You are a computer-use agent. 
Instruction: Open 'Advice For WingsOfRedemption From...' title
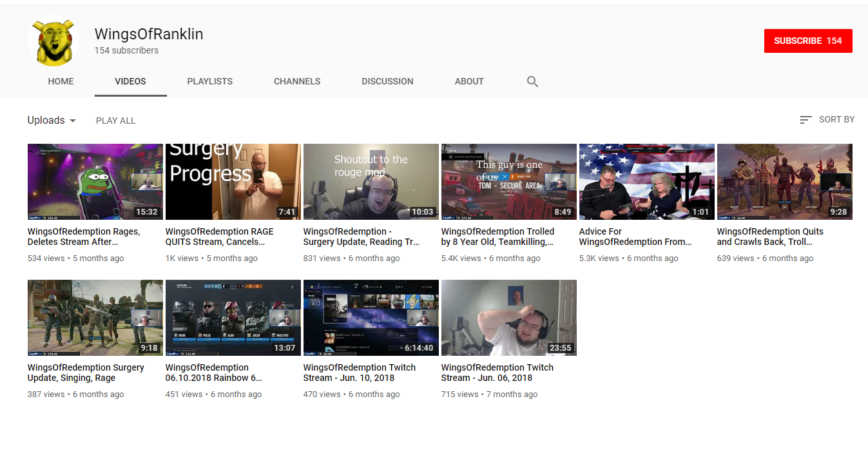635,237
